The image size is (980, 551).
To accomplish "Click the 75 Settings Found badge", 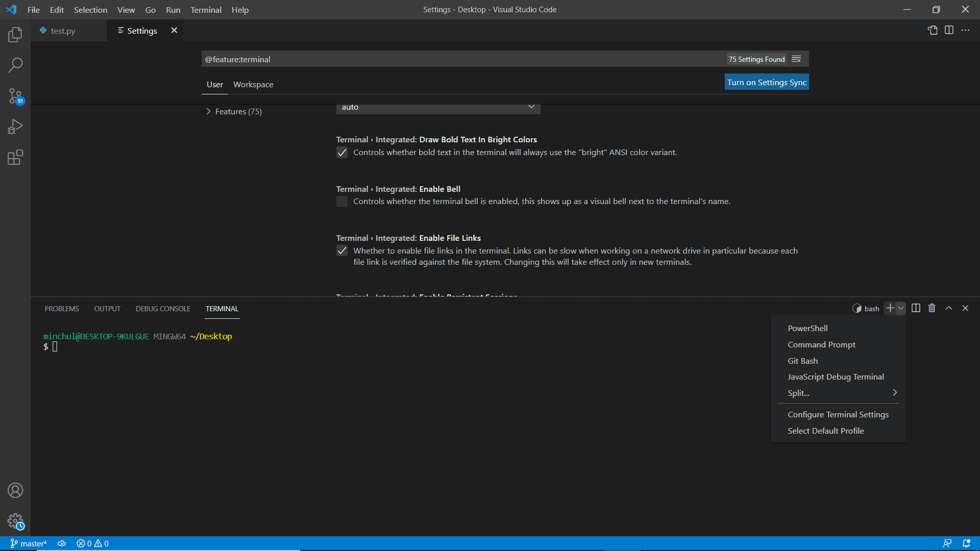I will coord(756,59).
